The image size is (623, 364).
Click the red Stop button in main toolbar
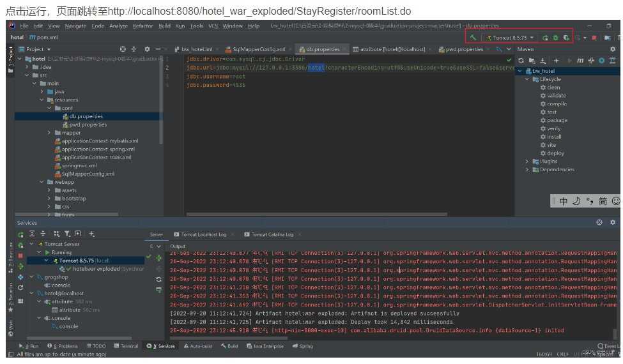coord(594,38)
